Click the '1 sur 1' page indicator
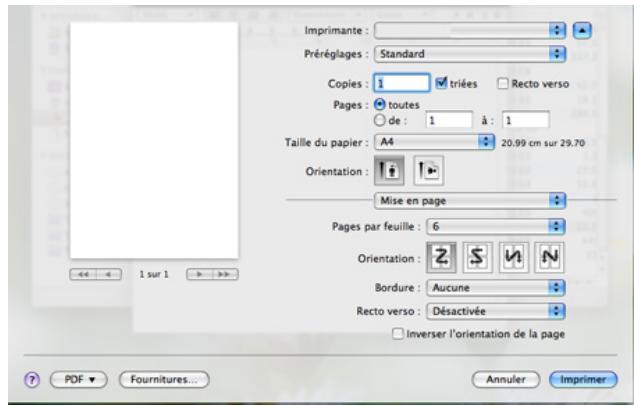Image resolution: width=634 pixels, height=406 pixels. pyautogui.click(x=154, y=274)
